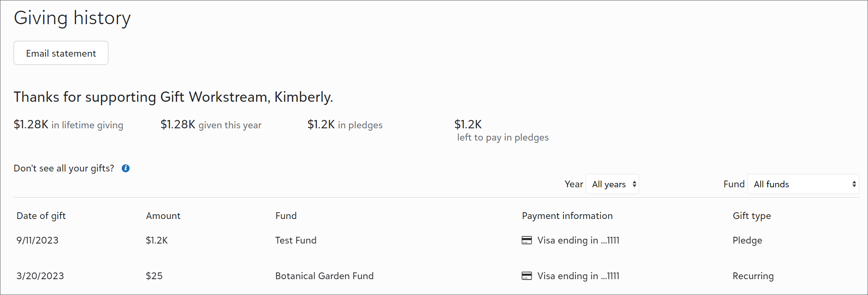Click the $1.2K left to pay in pledges summary

coord(501,131)
